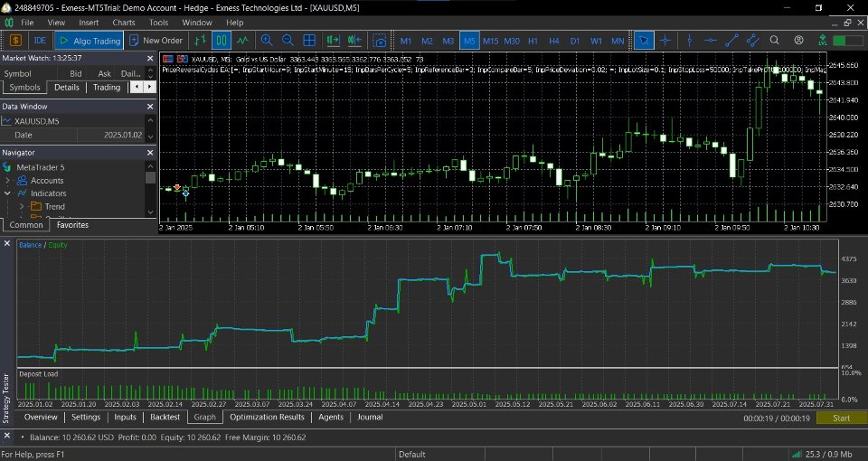Select the M15 timeframe
Screen dimensions: 868x461
point(490,41)
